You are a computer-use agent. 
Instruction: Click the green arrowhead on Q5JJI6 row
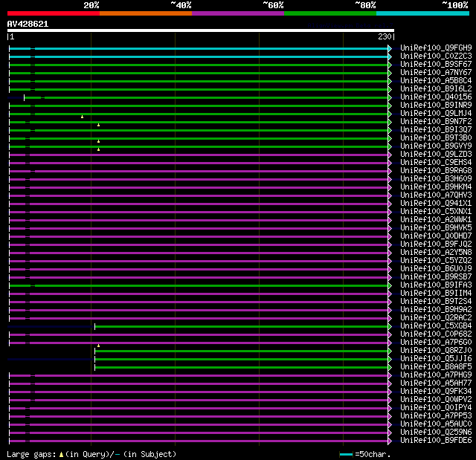(x=390, y=360)
